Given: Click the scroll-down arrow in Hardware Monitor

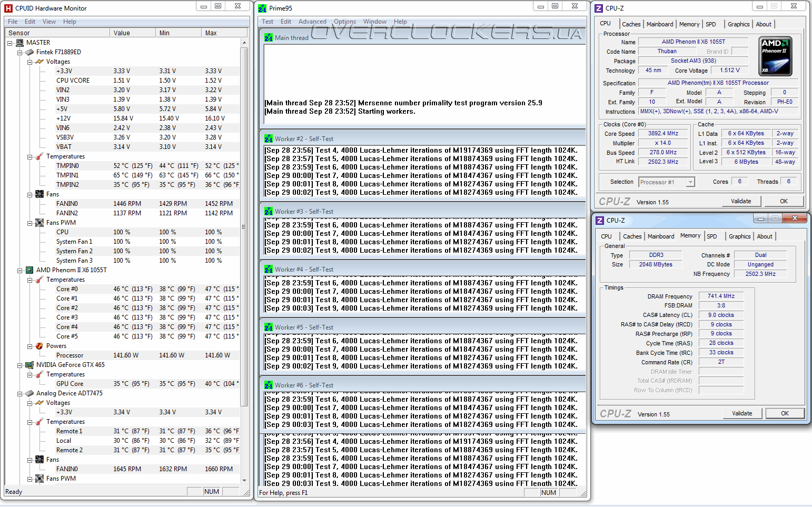Looking at the screenshot, I should (x=244, y=480).
